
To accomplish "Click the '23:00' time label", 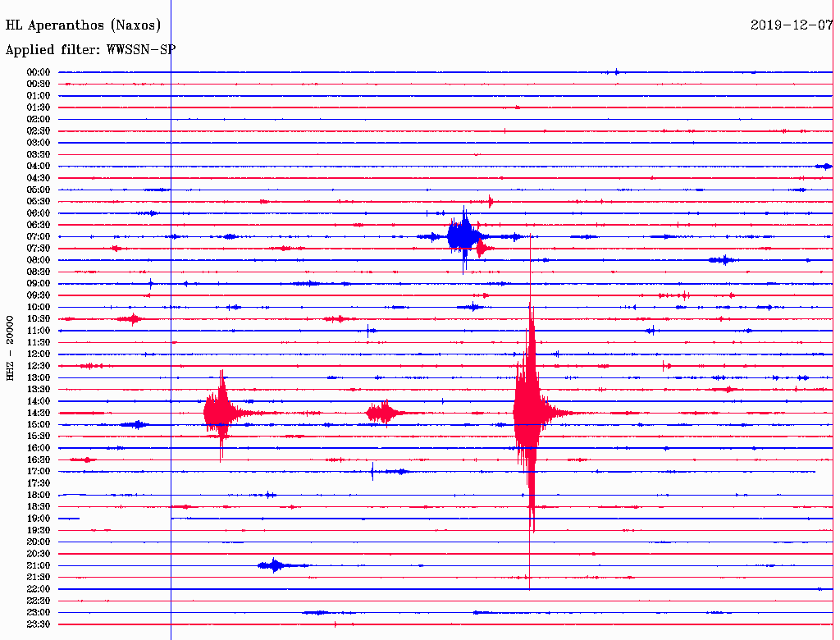I will click(x=39, y=613).
